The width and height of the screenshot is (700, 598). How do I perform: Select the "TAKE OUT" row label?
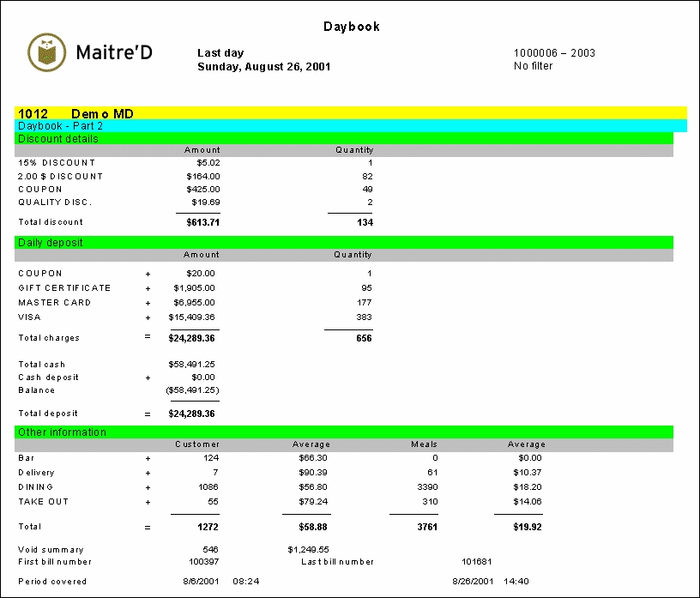(43, 502)
